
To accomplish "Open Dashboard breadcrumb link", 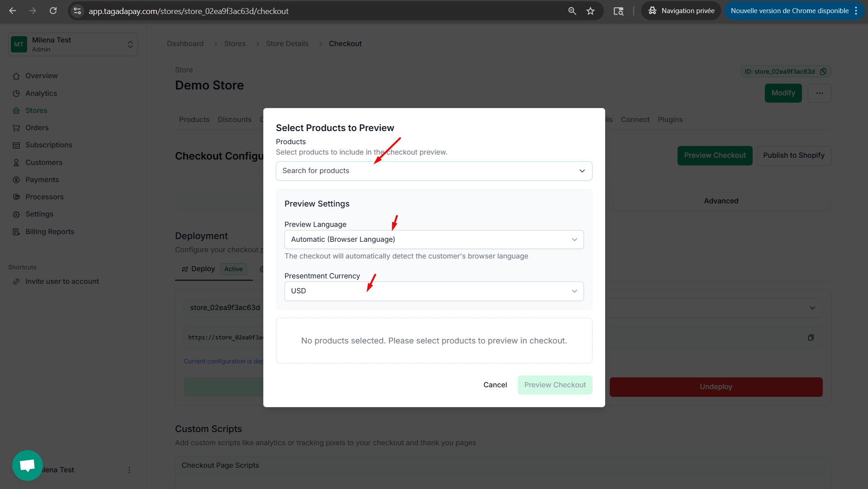I will (185, 44).
